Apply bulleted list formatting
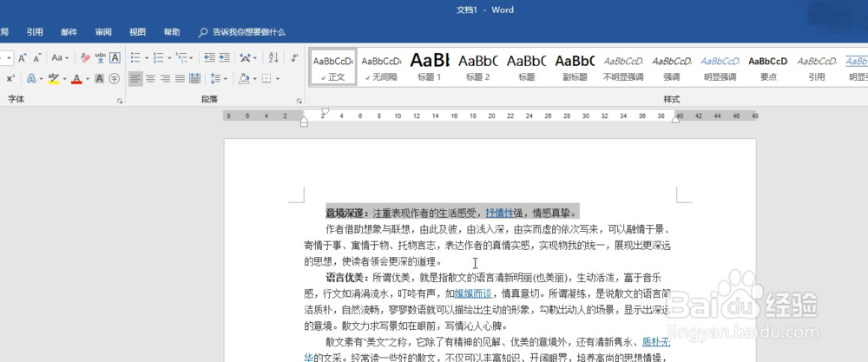 click(x=135, y=57)
